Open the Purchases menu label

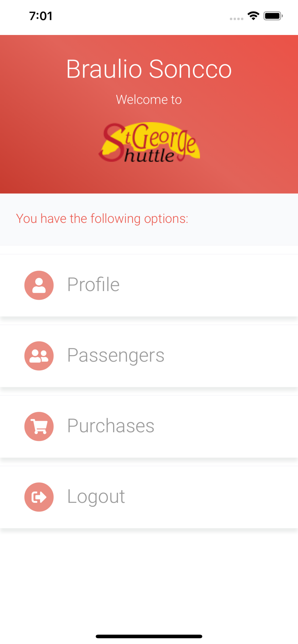pyautogui.click(x=111, y=425)
